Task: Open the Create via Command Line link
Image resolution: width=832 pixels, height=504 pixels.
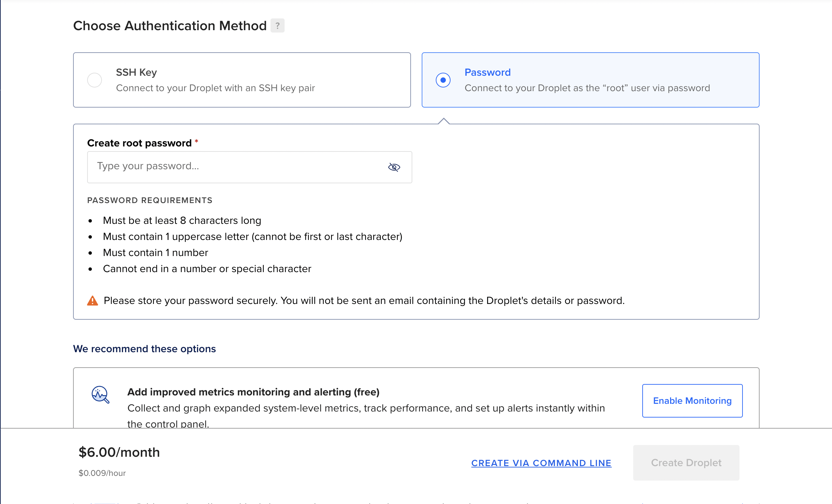Action: (x=541, y=463)
